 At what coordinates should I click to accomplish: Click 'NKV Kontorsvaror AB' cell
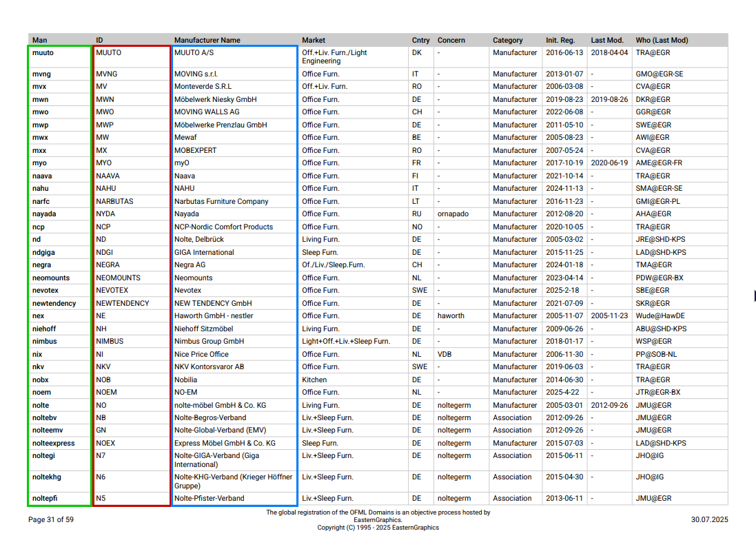(x=209, y=367)
